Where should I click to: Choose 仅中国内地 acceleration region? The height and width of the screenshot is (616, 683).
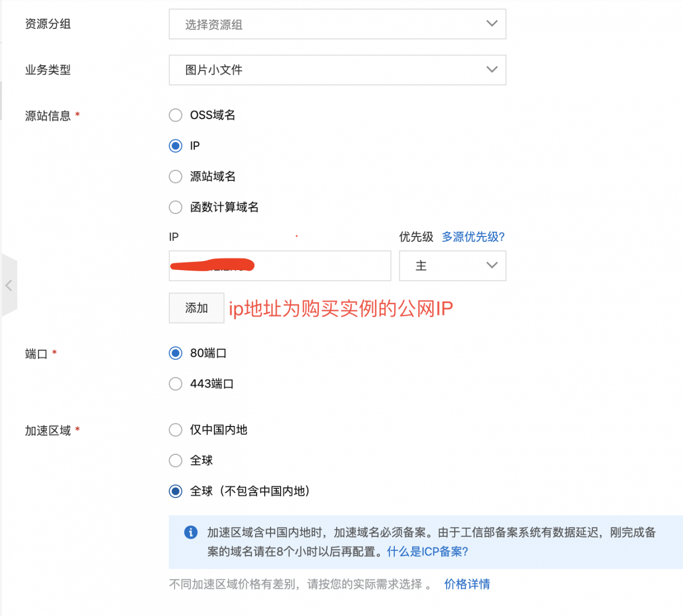[176, 430]
